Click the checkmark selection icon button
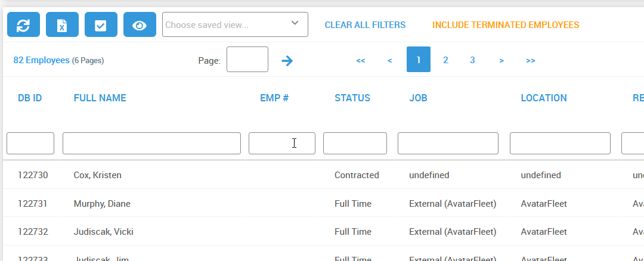Screen dimensions: 644x261 101,24
